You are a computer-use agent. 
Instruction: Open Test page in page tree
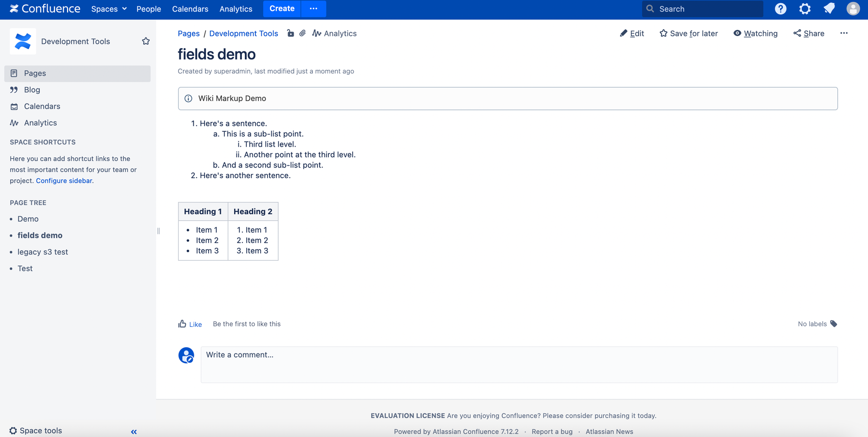click(x=25, y=269)
